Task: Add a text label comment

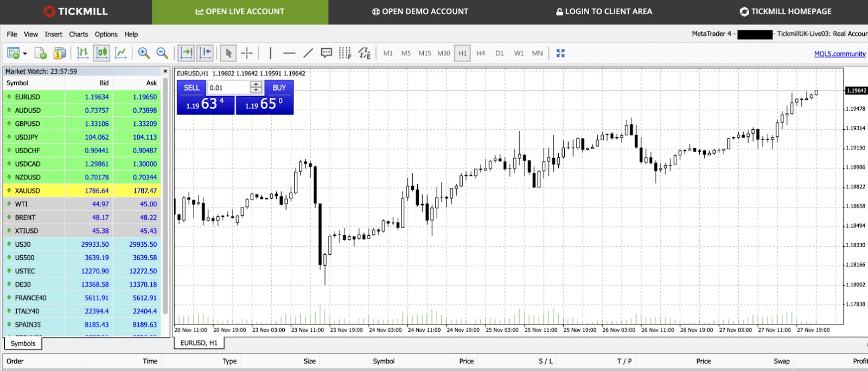Action: pyautogui.click(x=326, y=53)
